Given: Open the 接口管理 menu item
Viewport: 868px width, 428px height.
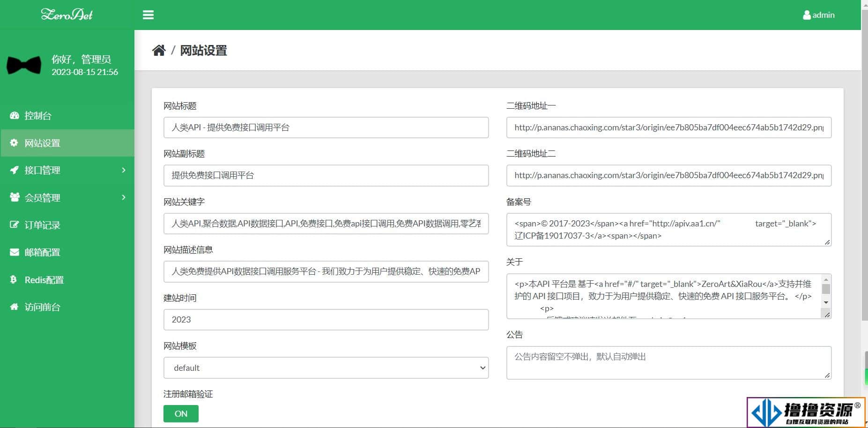Looking at the screenshot, I should 67,170.
